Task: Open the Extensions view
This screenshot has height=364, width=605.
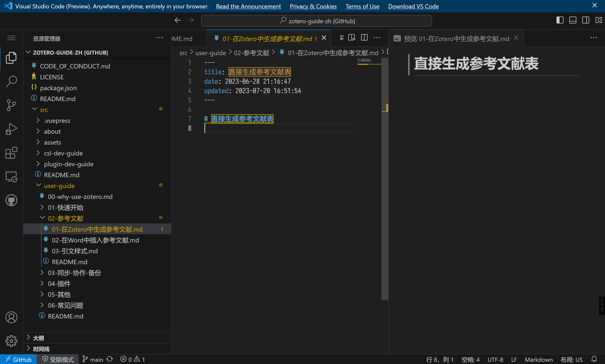Action: point(11,153)
